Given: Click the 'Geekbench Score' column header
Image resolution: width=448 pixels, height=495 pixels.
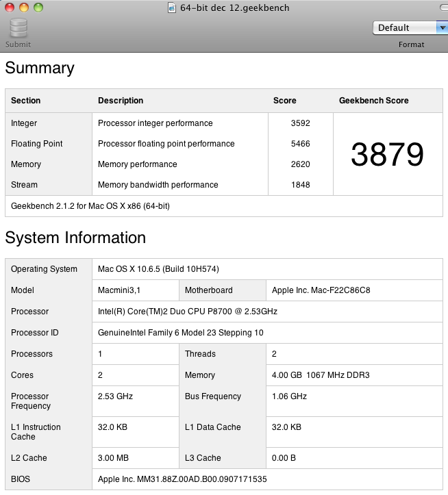Looking at the screenshot, I should [x=374, y=101].
